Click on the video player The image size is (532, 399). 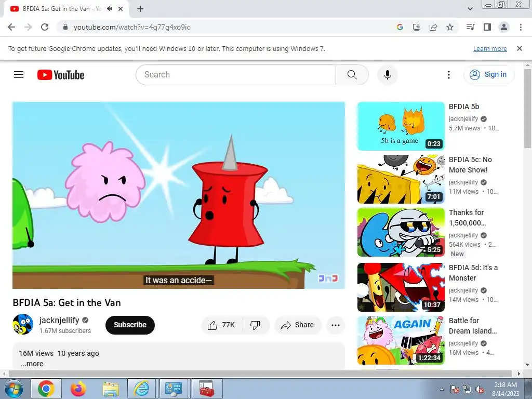(179, 195)
